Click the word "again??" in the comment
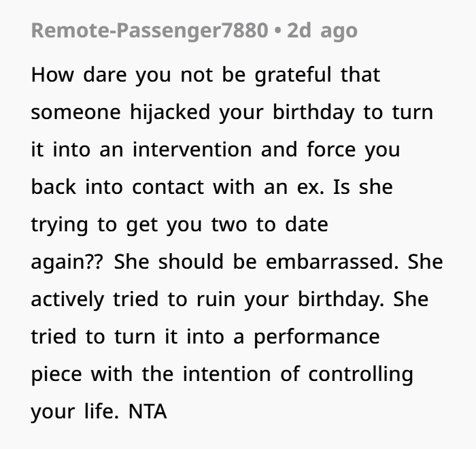This screenshot has width=476, height=449. point(67,262)
